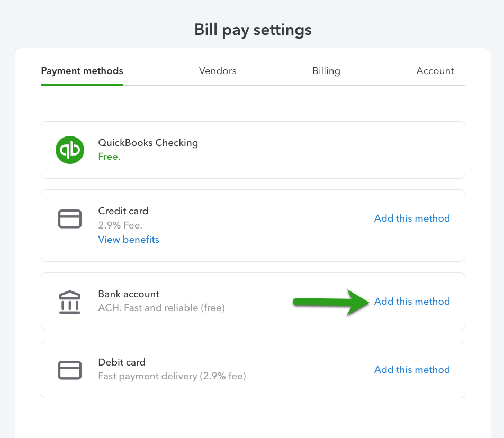Click the Bank account title text
The image size is (504, 438).
pyautogui.click(x=129, y=294)
